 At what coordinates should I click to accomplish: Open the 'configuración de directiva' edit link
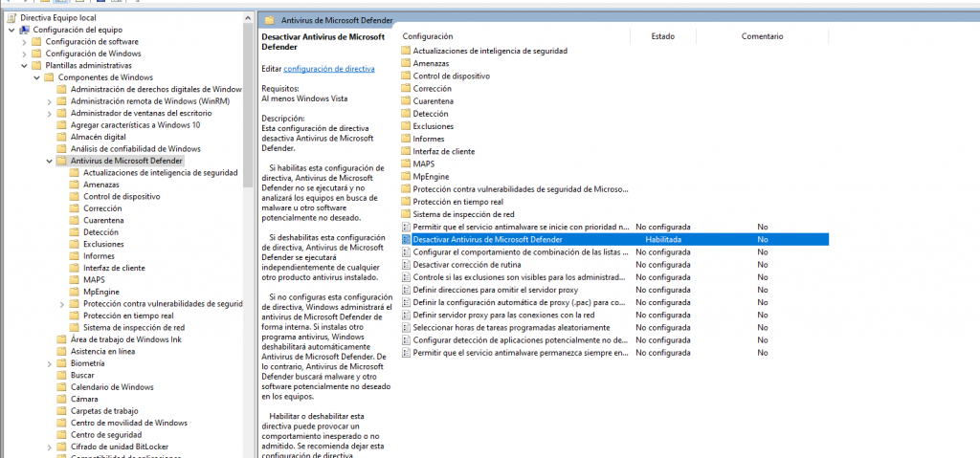329,69
